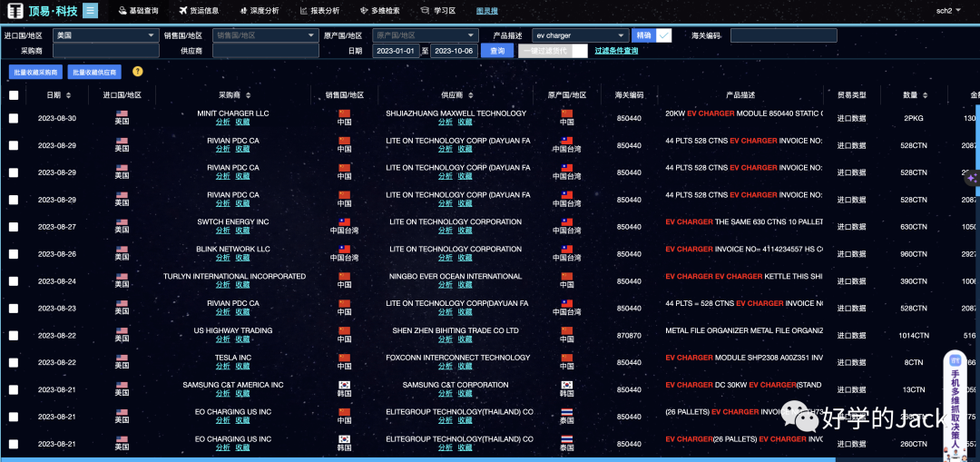Sort by 供应商 column arrows
Viewport: 980px width, 462px height.
pos(471,95)
